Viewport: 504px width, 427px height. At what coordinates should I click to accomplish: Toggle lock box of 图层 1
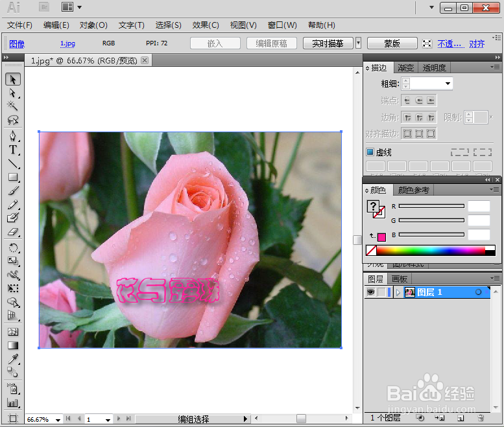pyautogui.click(x=381, y=292)
